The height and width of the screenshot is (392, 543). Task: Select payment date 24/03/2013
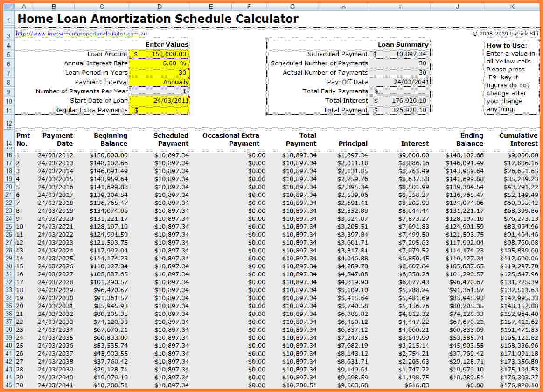point(56,163)
